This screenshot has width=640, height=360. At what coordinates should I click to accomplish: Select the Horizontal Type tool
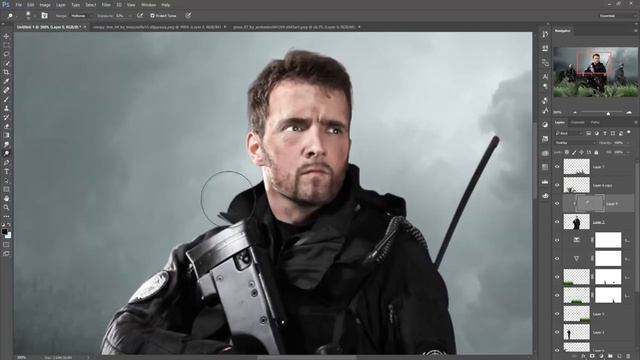(x=6, y=171)
